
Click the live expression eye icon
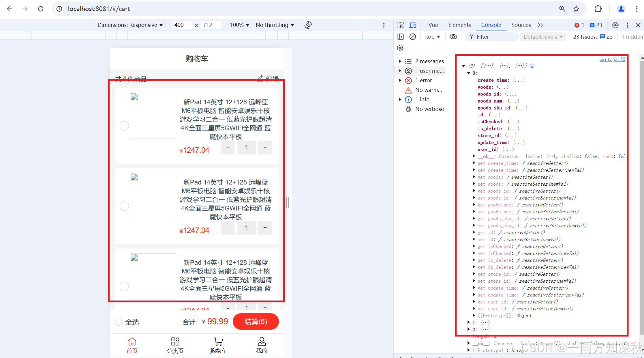click(453, 37)
